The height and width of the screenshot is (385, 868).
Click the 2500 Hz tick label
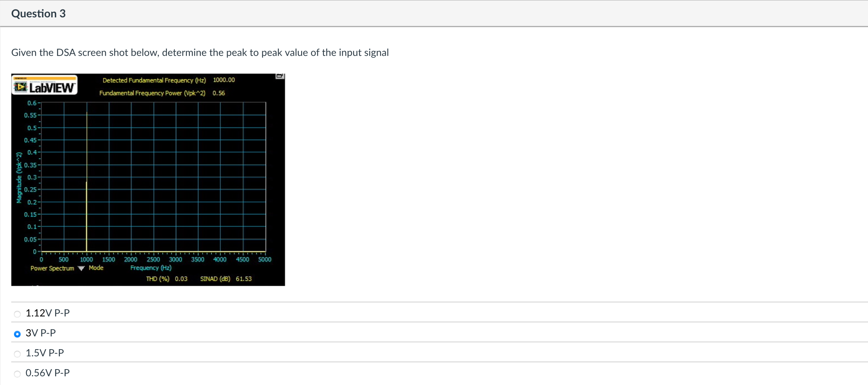pyautogui.click(x=153, y=259)
